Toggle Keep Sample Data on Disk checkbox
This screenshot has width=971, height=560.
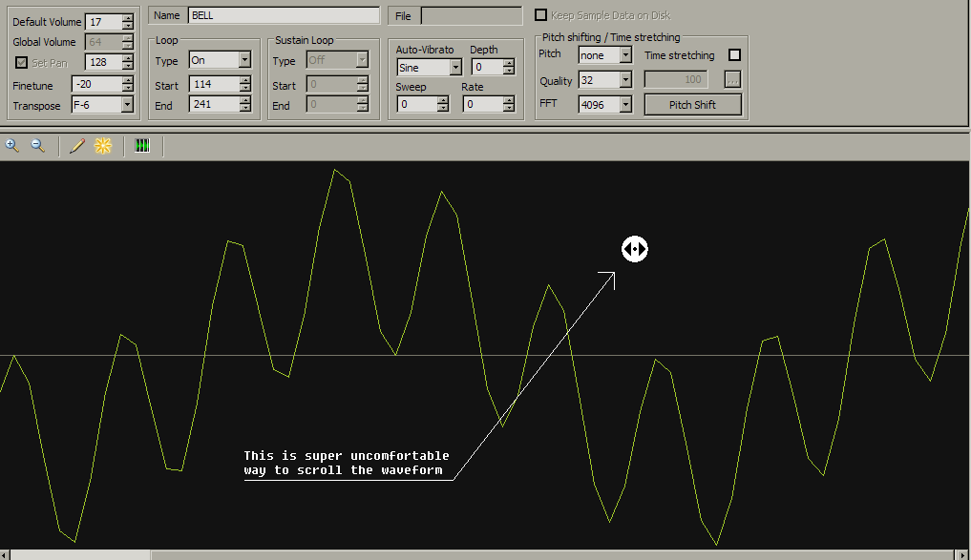click(x=541, y=15)
